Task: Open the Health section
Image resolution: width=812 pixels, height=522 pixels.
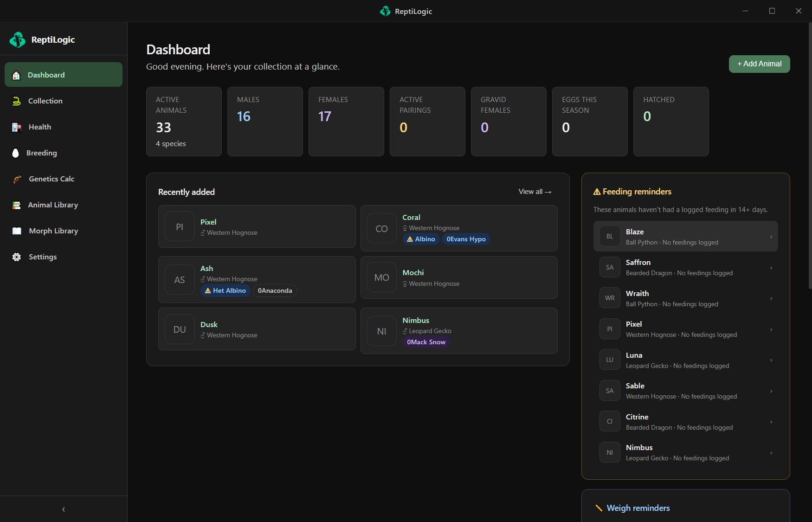Action: (x=64, y=127)
